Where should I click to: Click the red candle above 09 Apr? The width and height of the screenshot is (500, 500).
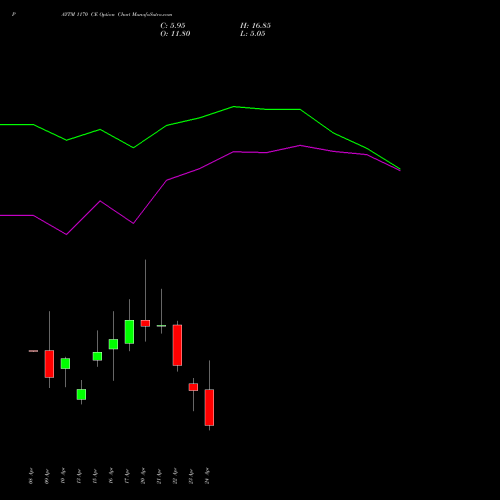click(x=49, y=364)
